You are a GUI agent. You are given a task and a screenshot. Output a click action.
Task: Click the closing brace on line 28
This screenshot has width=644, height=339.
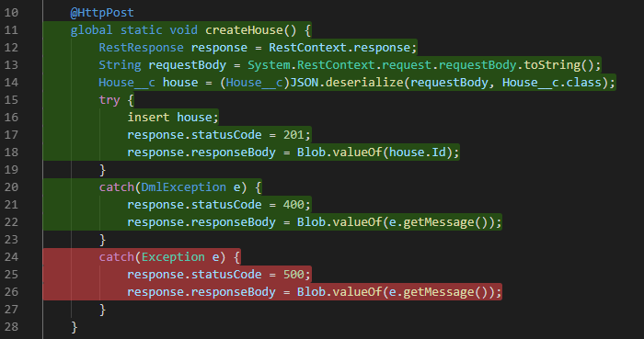point(74,327)
